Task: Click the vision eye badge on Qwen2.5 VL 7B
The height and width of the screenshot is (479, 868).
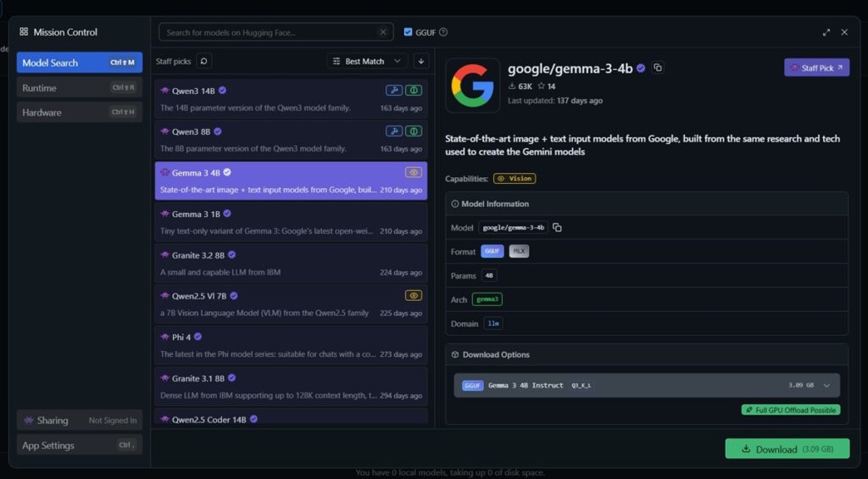Action: point(413,296)
